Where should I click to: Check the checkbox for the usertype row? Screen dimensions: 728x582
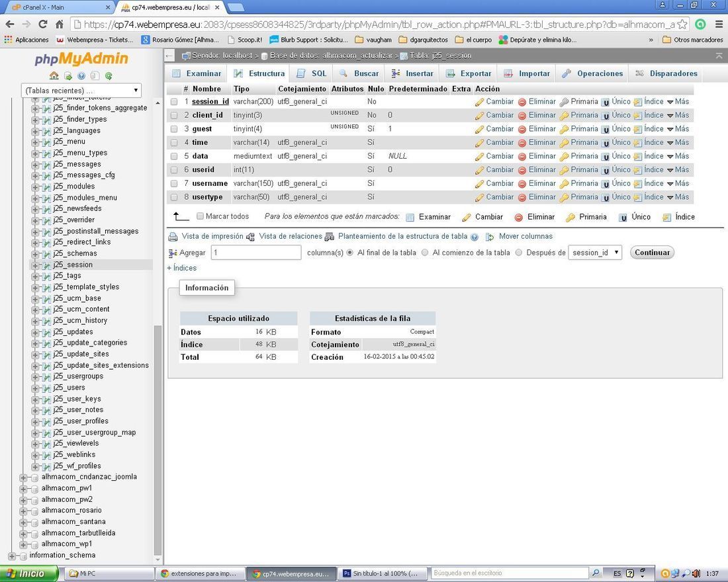(x=174, y=197)
